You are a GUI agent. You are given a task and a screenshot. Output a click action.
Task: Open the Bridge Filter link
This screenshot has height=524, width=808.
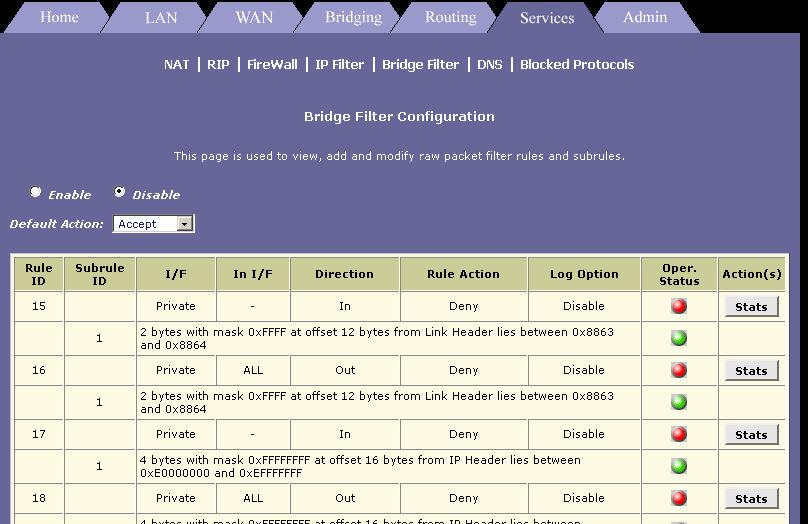click(420, 64)
